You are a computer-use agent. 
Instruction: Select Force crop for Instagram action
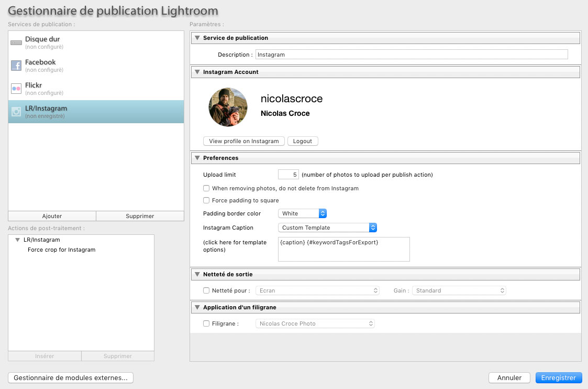(x=61, y=250)
